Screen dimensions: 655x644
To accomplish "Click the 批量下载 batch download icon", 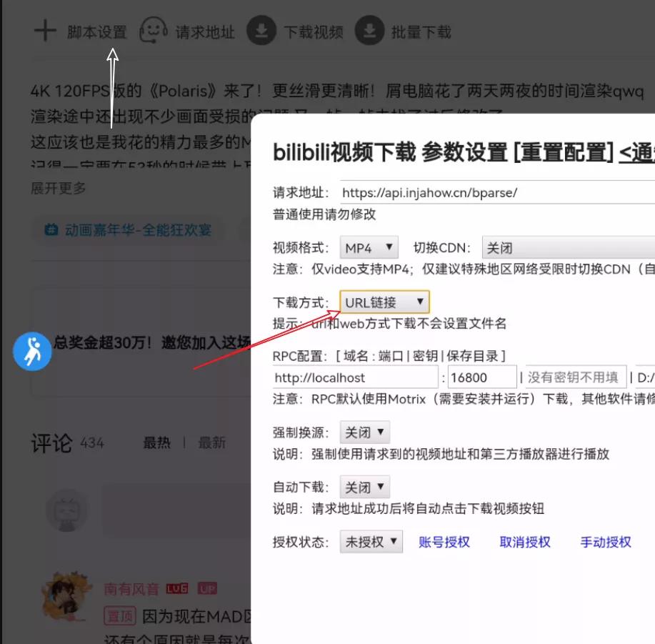I will [371, 30].
